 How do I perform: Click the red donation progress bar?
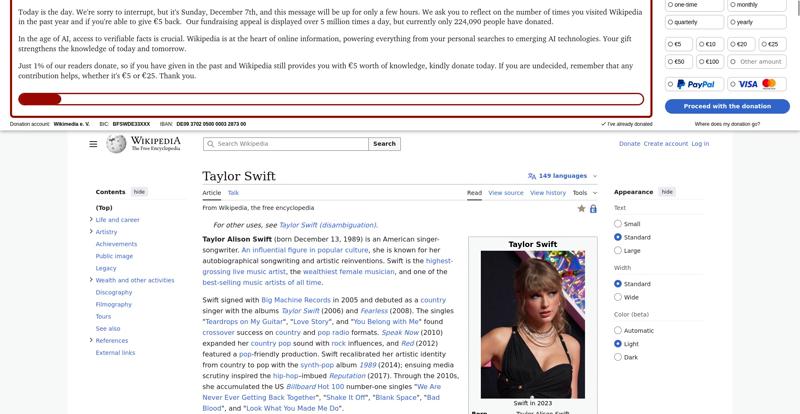click(x=331, y=99)
